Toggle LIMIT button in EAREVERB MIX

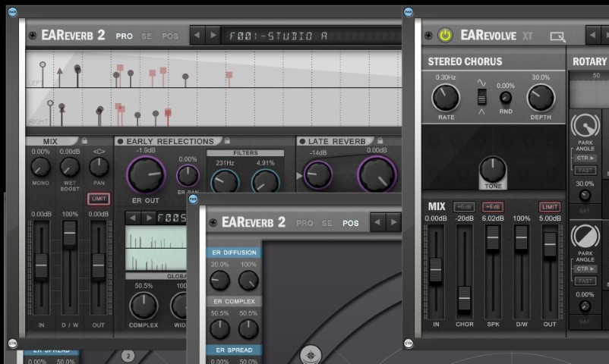99,199
